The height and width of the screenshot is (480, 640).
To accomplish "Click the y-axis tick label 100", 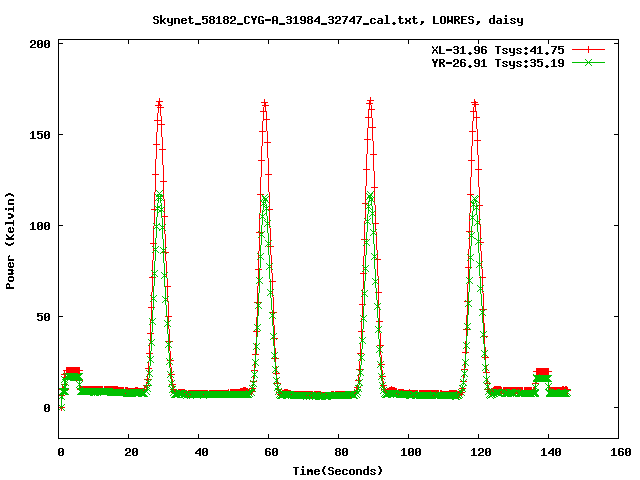I will (x=40, y=226).
